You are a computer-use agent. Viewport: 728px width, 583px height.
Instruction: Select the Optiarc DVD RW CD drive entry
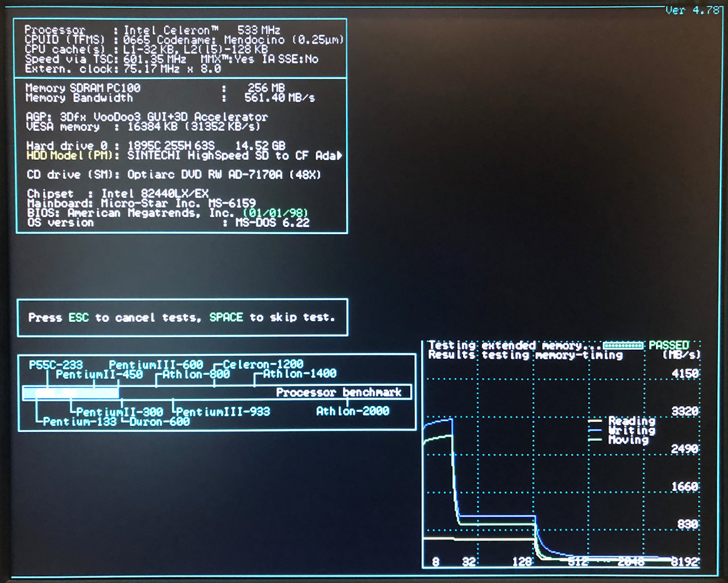[224, 175]
